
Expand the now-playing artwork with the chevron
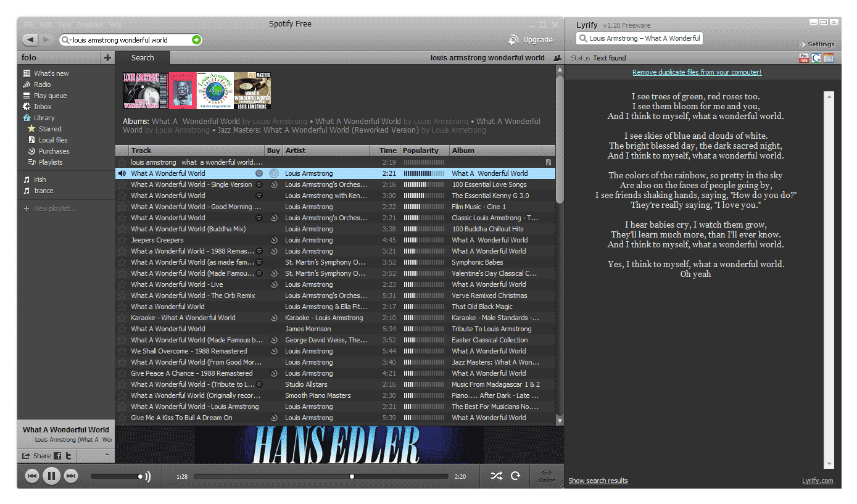107,455
